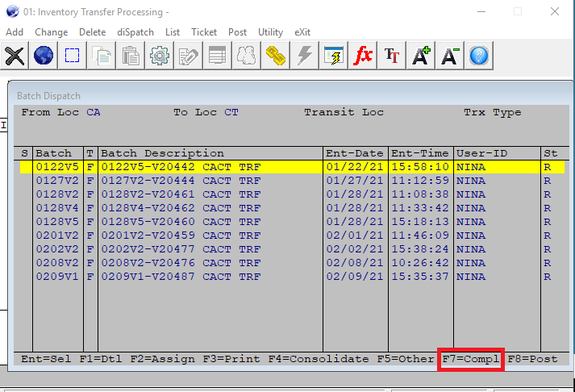This screenshot has width=575, height=392.
Task: Close the Inventory Transfer Processing window
Action: tap(555, 12)
